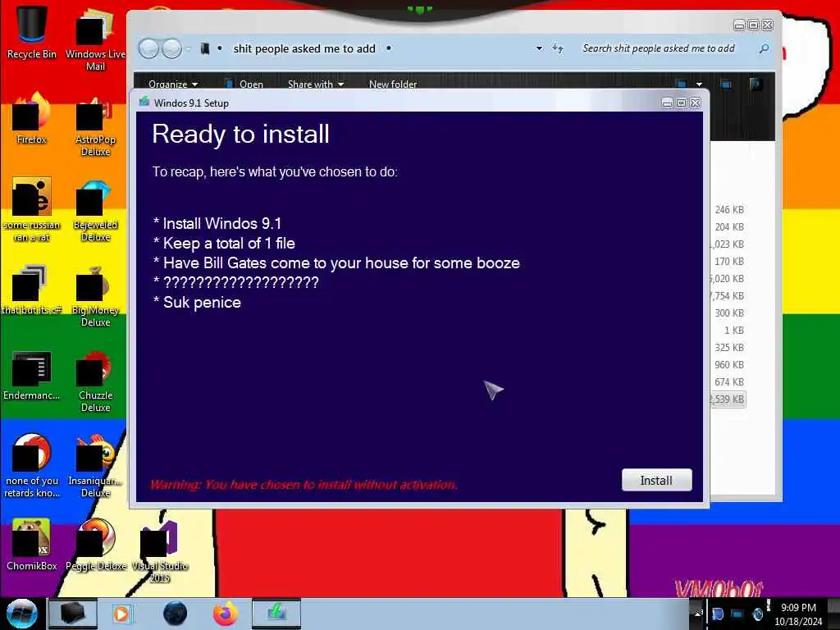Open Share with dropdown in Explorer
Viewport: 840px width, 630px height.
point(316,84)
